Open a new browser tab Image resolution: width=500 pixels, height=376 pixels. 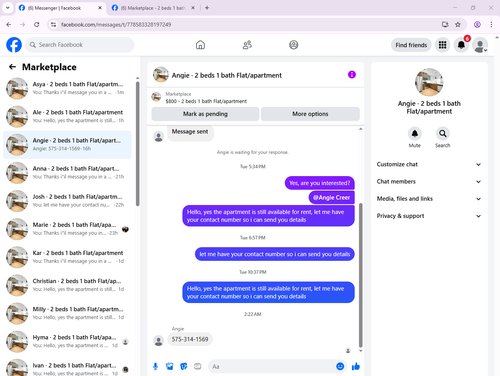pos(207,8)
